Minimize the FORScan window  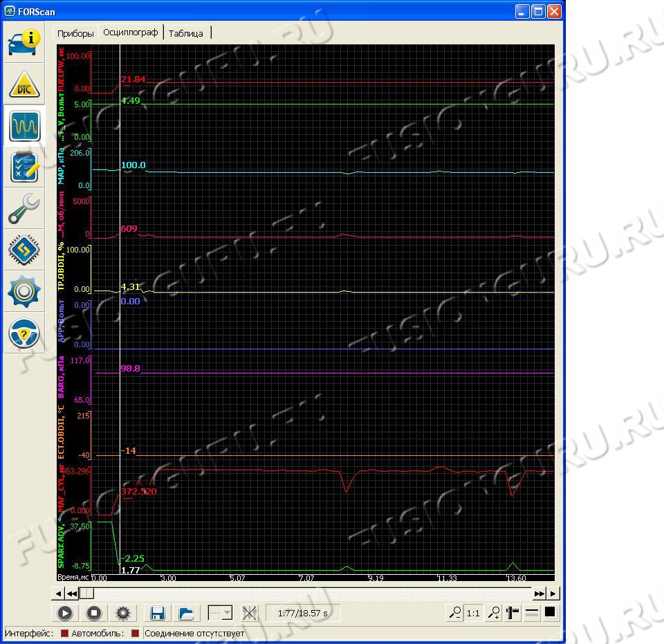coord(522,12)
